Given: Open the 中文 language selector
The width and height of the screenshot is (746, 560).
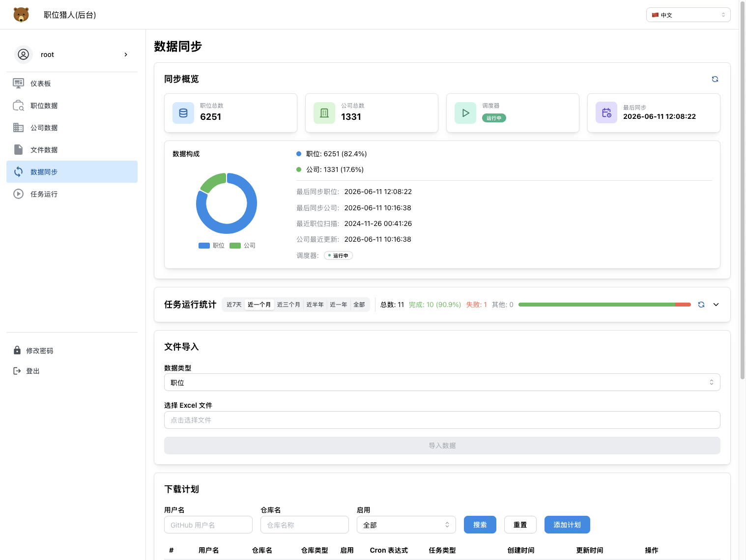Looking at the screenshot, I should 688,15.
